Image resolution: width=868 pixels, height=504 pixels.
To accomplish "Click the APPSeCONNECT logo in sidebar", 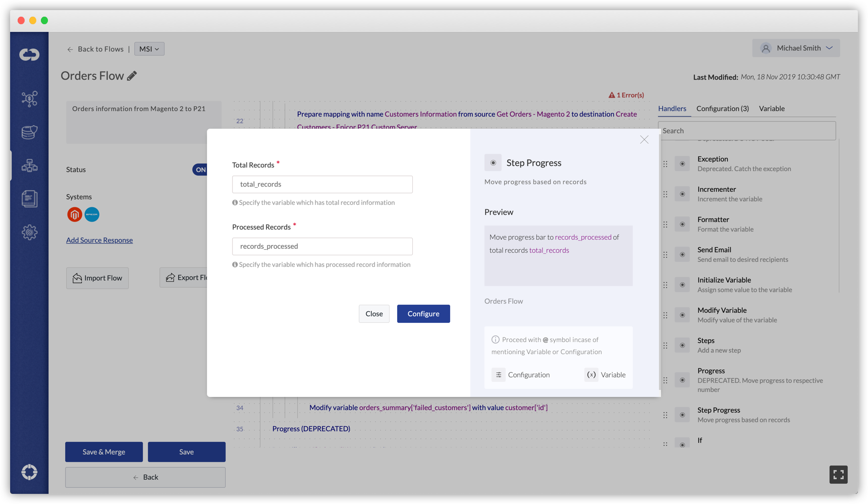I will coord(29,54).
